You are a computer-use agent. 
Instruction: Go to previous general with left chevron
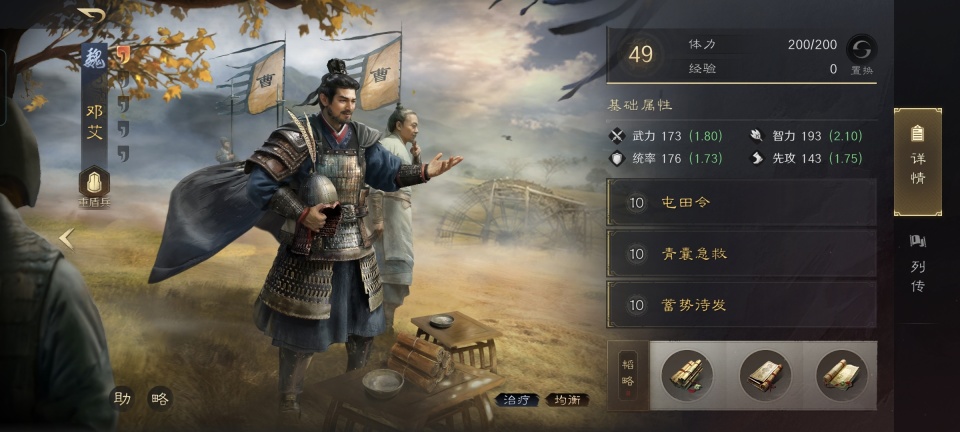coord(67,239)
